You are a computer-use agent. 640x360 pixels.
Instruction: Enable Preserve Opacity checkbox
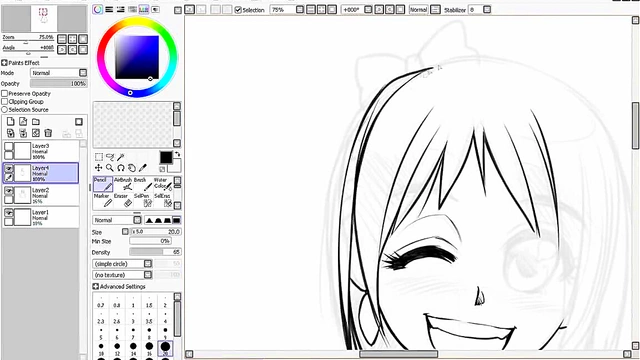pyautogui.click(x=4, y=93)
